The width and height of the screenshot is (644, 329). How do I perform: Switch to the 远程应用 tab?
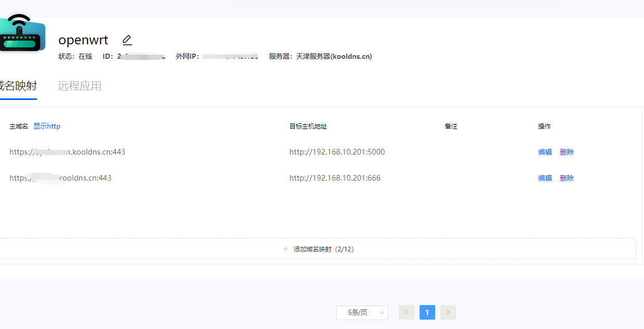point(80,86)
